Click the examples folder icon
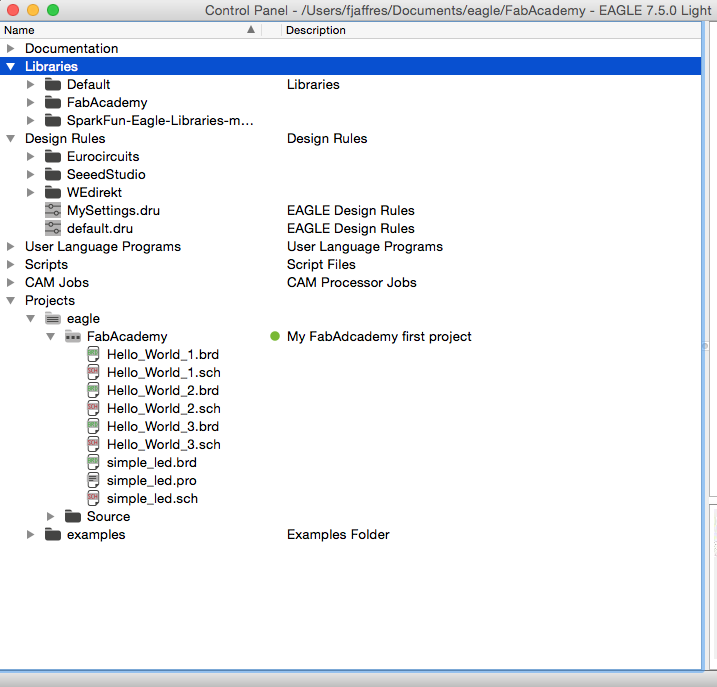The image size is (717, 687). (x=53, y=534)
